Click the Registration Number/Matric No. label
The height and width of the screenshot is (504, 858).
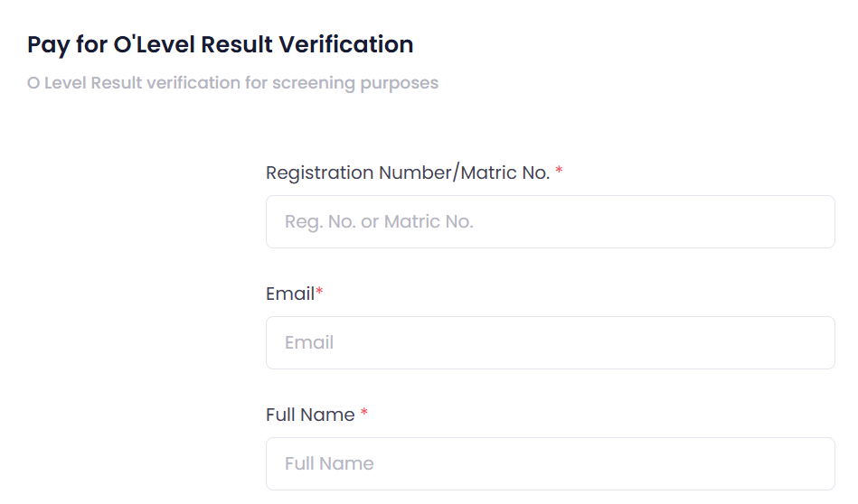point(408,173)
